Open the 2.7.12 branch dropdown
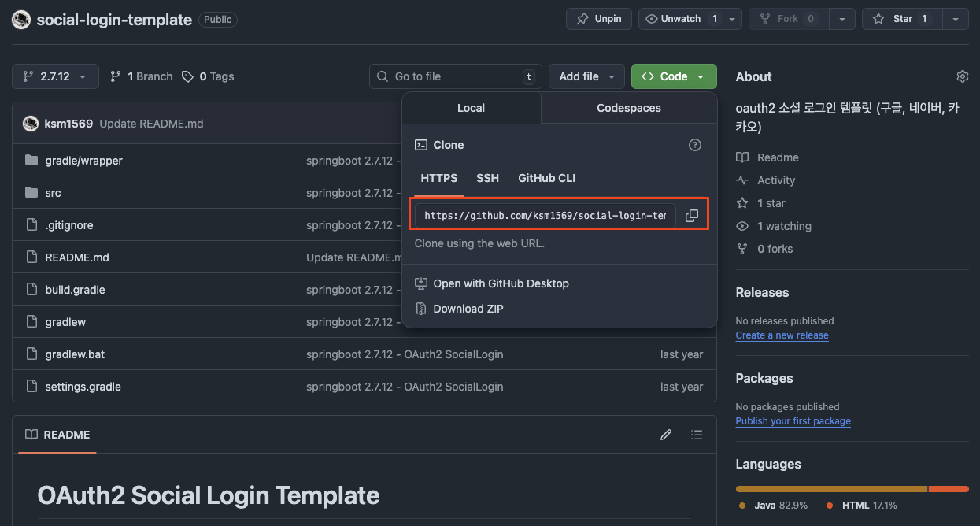The width and height of the screenshot is (980, 526). click(x=55, y=76)
